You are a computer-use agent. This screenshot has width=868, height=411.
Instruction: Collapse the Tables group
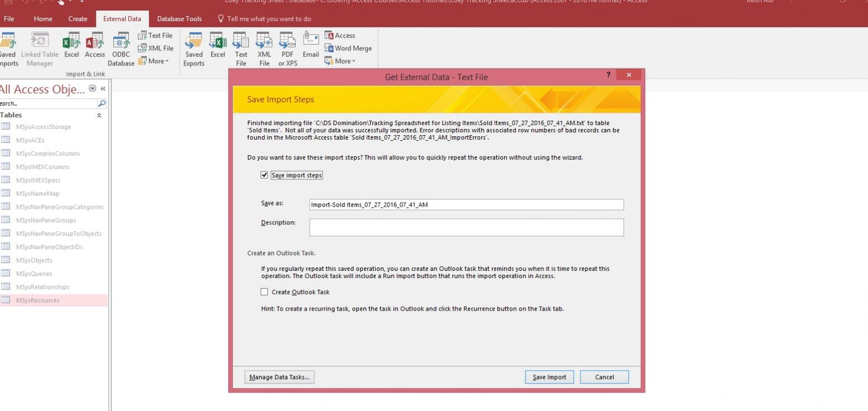[x=99, y=115]
